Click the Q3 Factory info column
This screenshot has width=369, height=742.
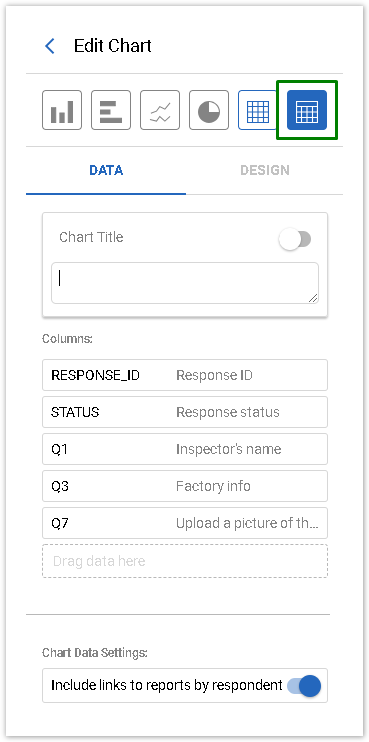[185, 486]
